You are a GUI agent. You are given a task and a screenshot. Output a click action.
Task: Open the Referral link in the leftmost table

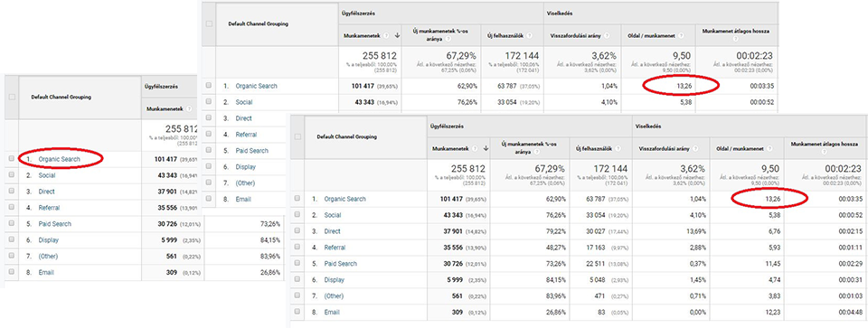[49, 208]
